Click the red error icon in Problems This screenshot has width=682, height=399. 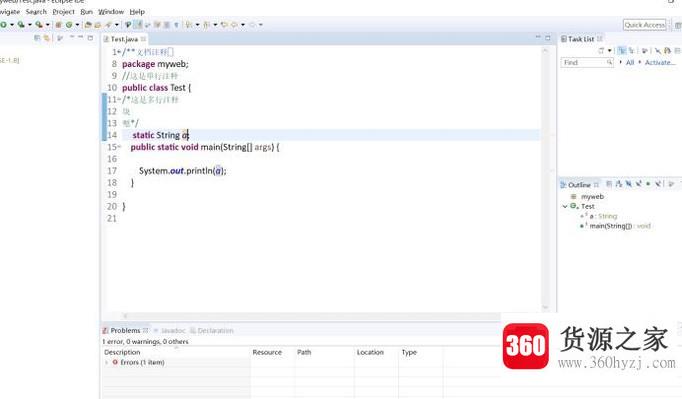click(115, 362)
